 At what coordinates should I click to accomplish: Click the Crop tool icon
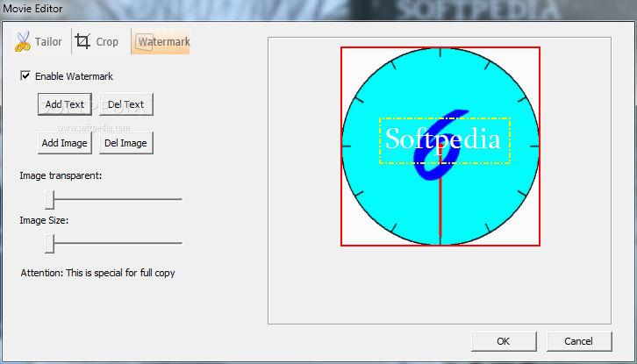(82, 41)
